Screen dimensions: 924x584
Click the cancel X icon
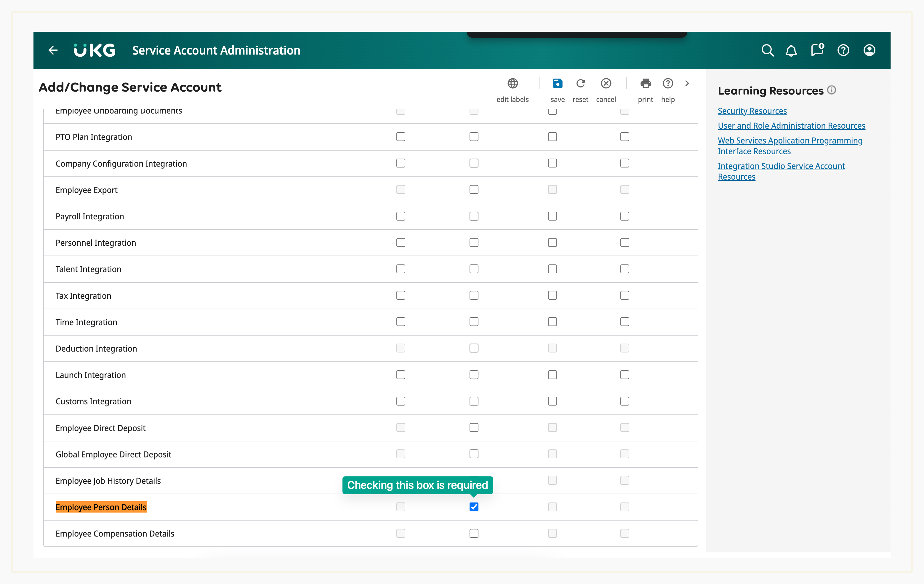[x=606, y=84]
